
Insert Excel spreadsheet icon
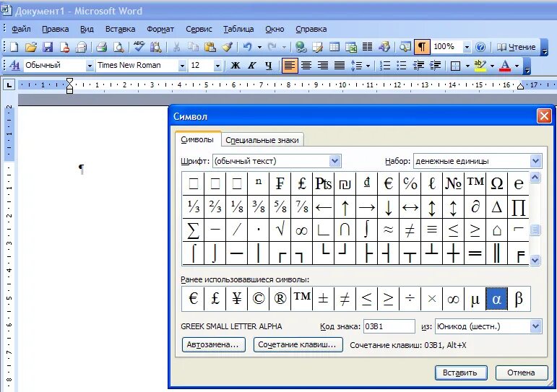351,47
